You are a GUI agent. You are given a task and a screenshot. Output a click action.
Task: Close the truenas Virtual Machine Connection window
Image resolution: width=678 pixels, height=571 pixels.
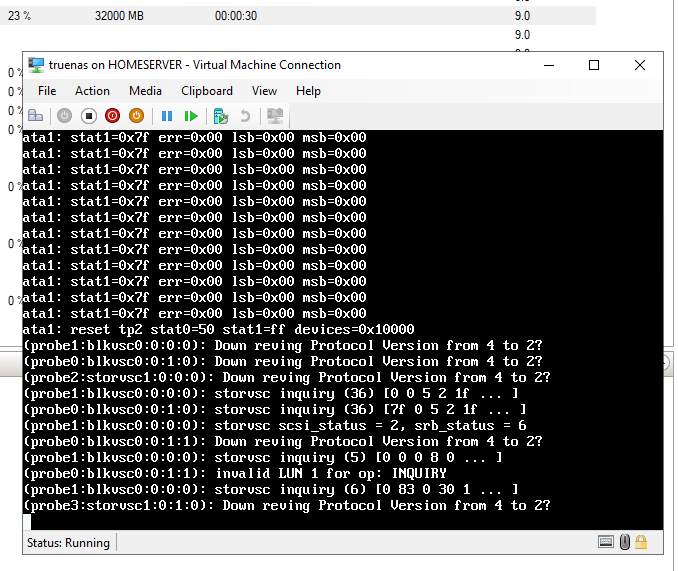640,65
